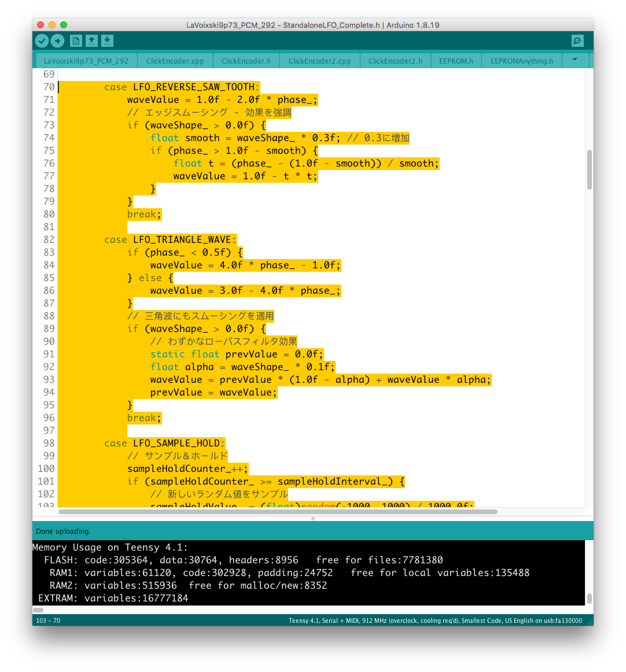This screenshot has height=672, width=626.
Task: Click the Verify sketch checkmark icon
Action: click(42, 40)
